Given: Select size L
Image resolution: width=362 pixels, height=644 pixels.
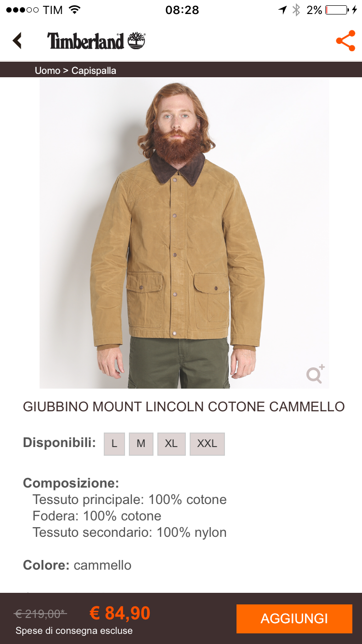Looking at the screenshot, I should click(114, 444).
